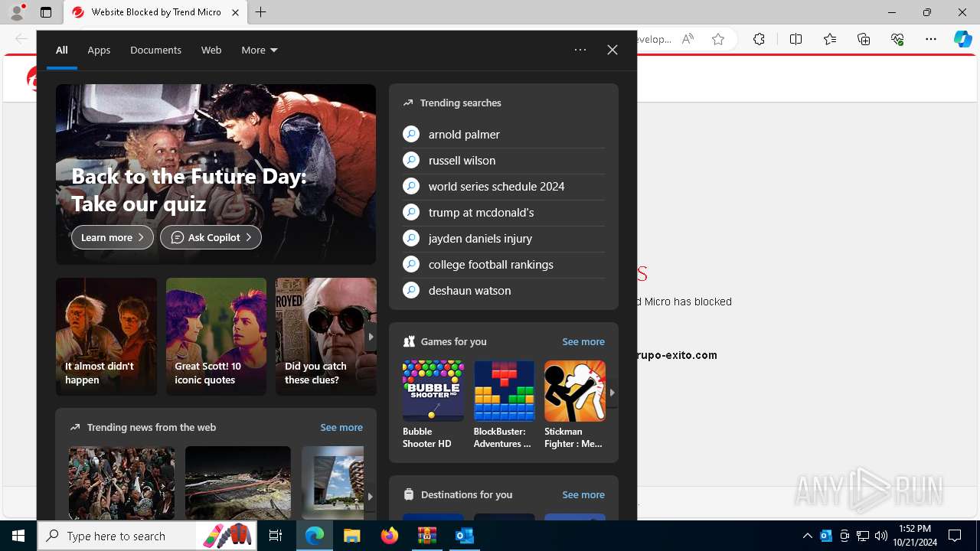The height and width of the screenshot is (551, 980).
Task: Open 'Did you catch these clues?' card
Action: 326,337
